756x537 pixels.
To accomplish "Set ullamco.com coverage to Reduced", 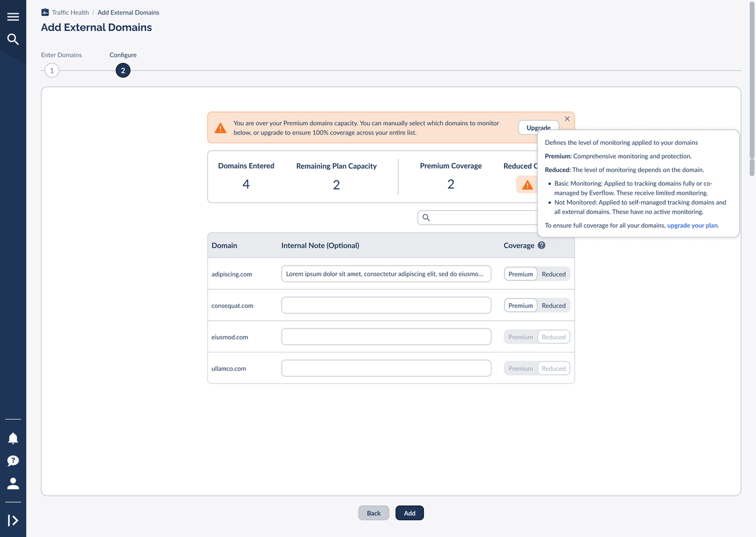I will (x=554, y=368).
